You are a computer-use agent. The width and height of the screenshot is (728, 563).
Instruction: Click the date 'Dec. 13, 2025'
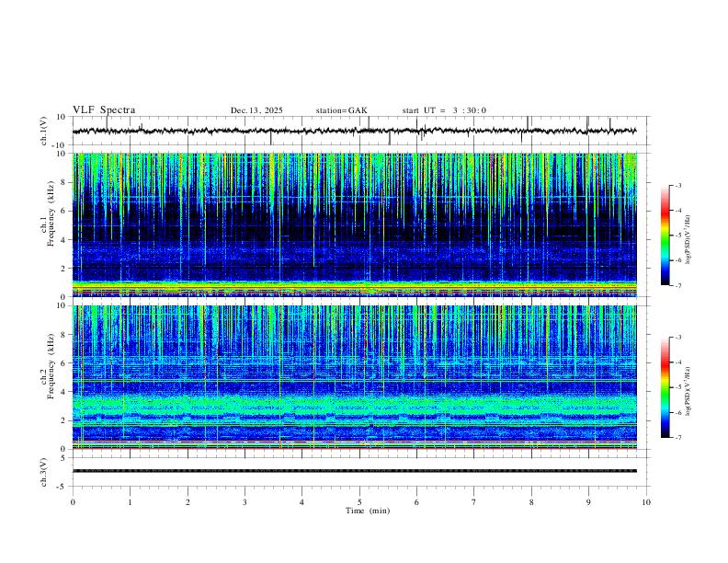click(256, 110)
